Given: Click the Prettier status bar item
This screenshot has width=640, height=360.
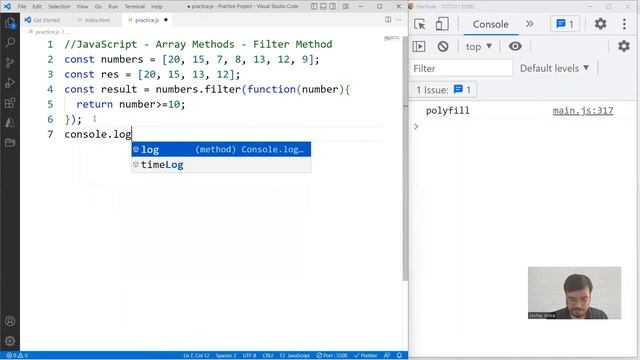Looking at the screenshot, I should [x=366, y=356].
